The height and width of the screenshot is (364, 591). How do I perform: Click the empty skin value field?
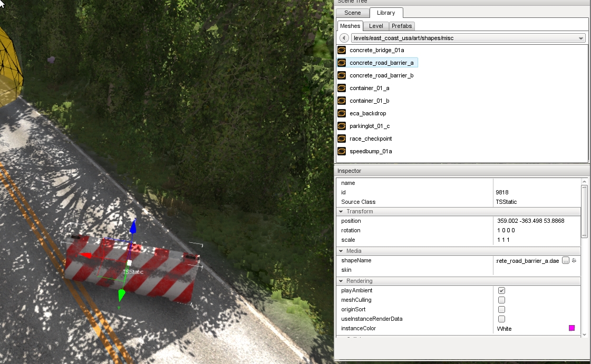click(537, 270)
